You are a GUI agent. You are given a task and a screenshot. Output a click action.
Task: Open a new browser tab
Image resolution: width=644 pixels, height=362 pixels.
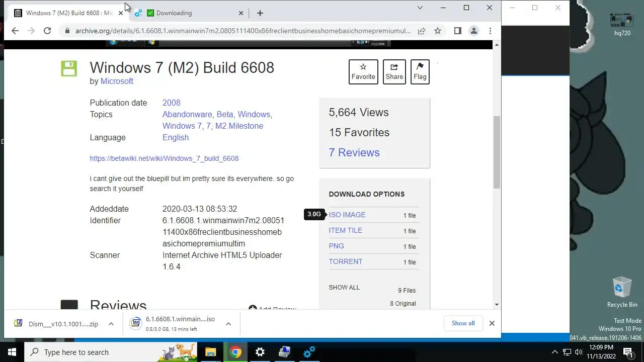260,13
